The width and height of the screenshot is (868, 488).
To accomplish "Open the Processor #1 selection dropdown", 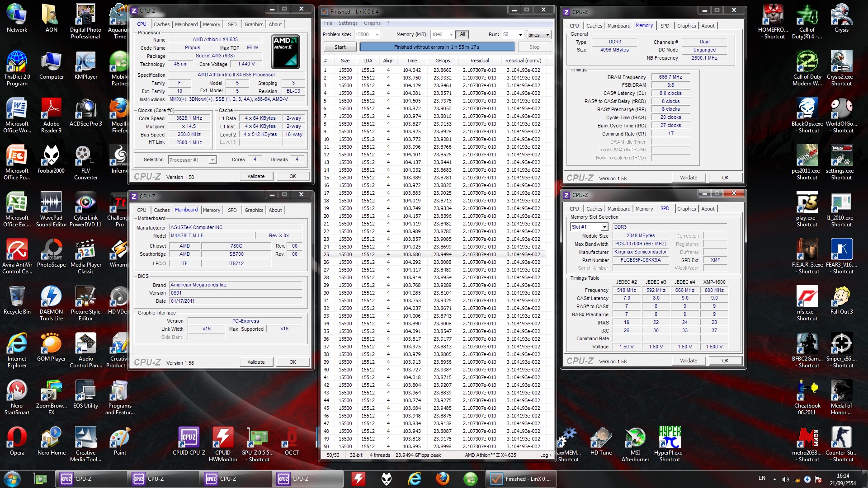I will pos(212,160).
